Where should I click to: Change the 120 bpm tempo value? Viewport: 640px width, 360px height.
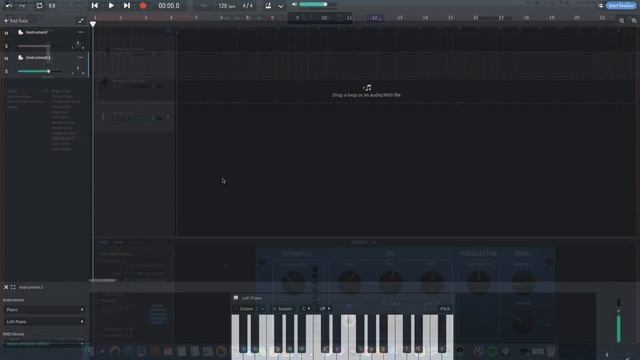(x=227, y=6)
